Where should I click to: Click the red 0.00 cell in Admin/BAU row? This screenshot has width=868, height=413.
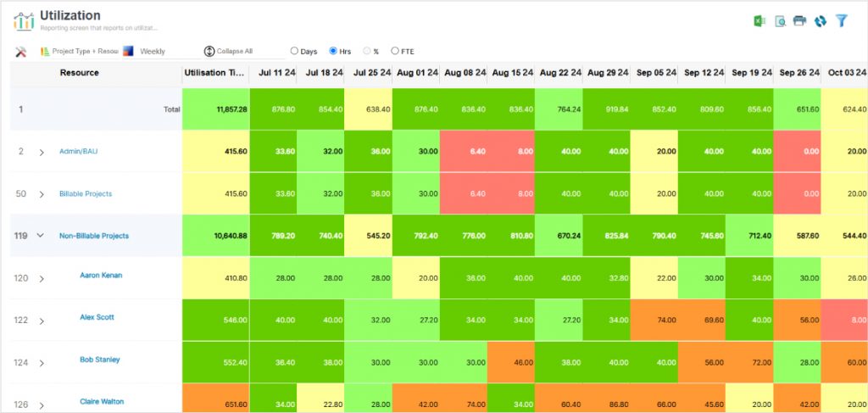[798, 152]
